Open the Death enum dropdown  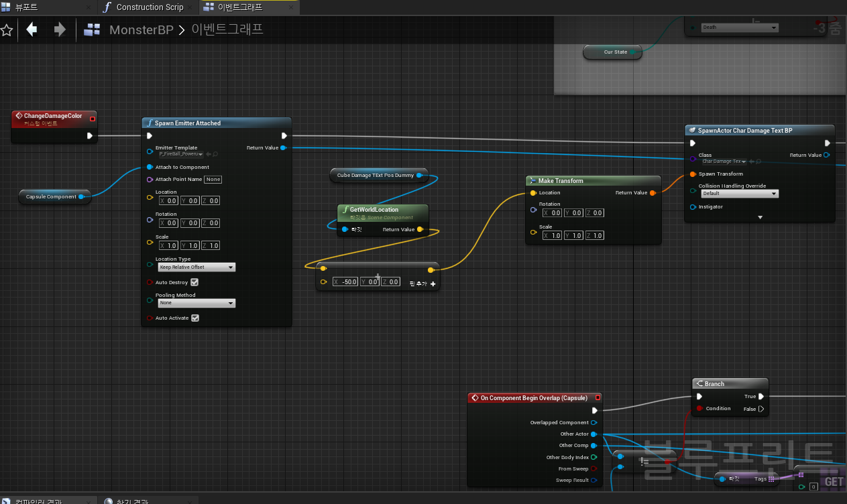coord(740,27)
